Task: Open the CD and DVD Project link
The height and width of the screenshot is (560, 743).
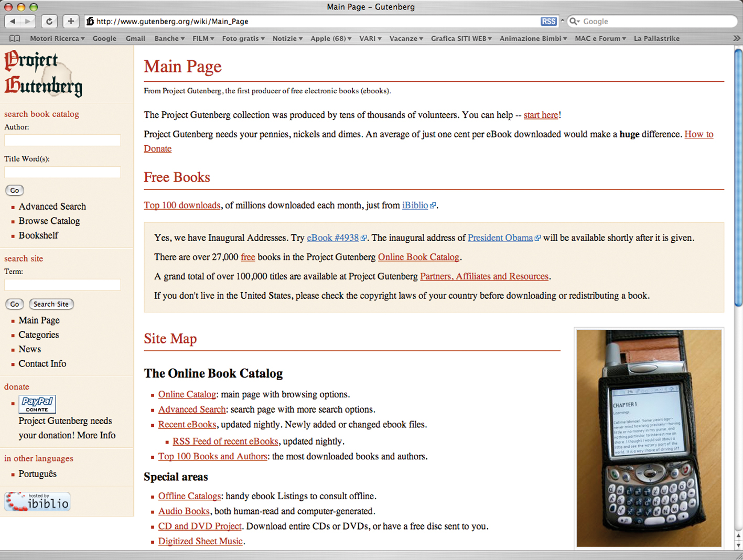Action: point(200,526)
